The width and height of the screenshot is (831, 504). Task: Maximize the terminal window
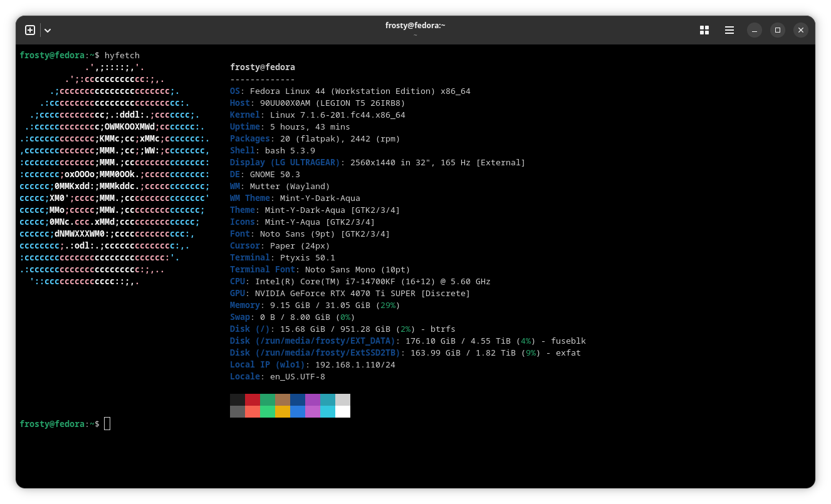[x=778, y=30]
